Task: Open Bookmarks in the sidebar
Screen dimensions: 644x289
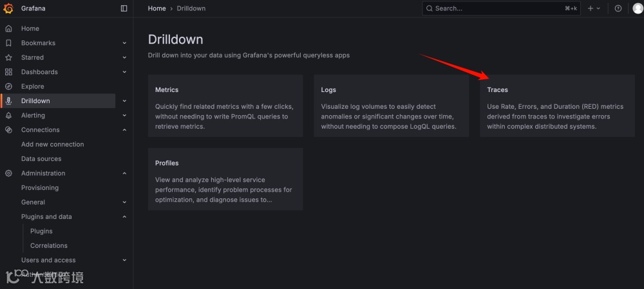Action: pos(38,43)
